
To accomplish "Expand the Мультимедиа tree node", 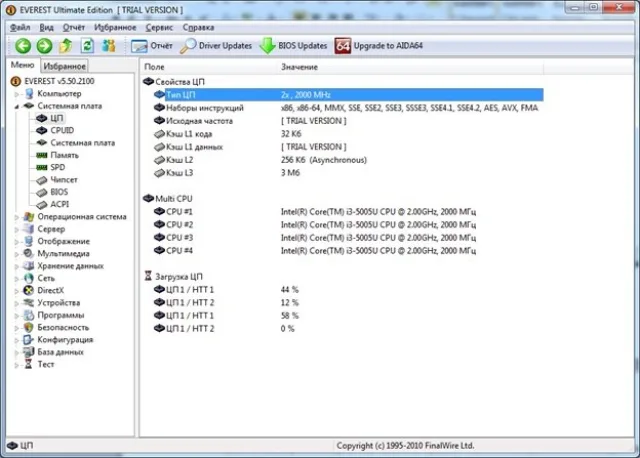I will [16, 254].
